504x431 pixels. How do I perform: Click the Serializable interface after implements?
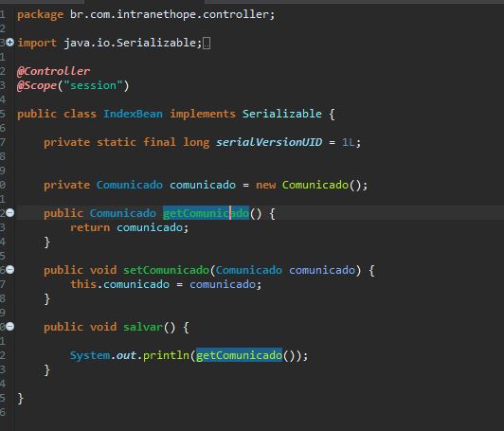tap(282, 114)
